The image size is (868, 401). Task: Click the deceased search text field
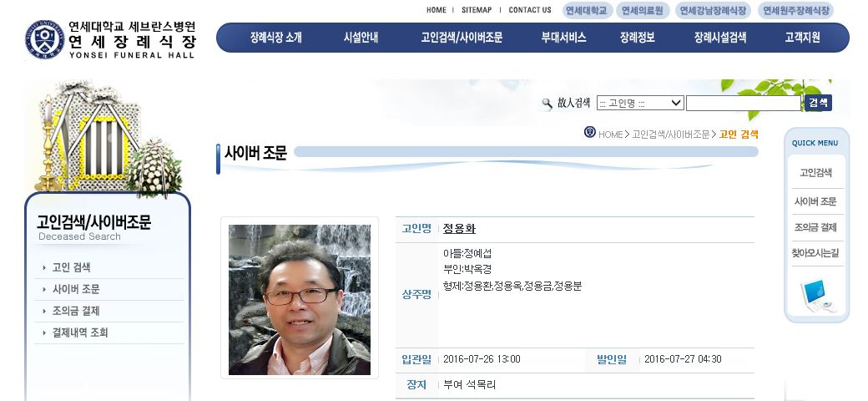pos(744,103)
